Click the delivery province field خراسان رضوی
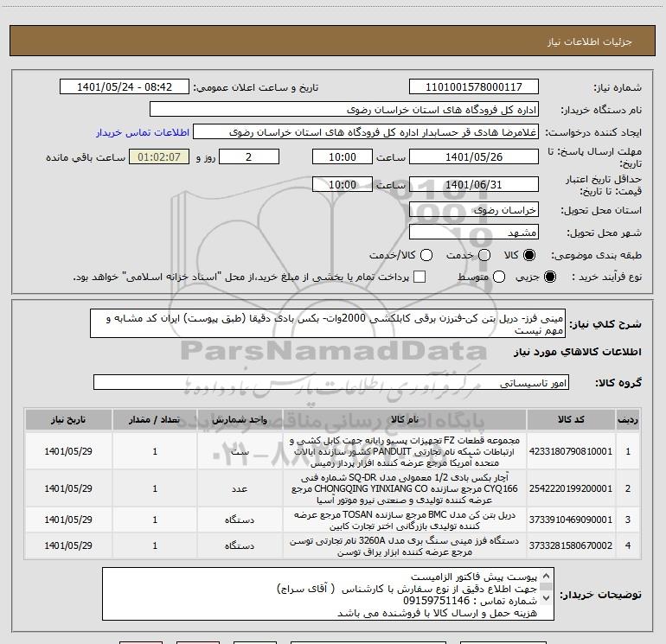 coord(474,210)
